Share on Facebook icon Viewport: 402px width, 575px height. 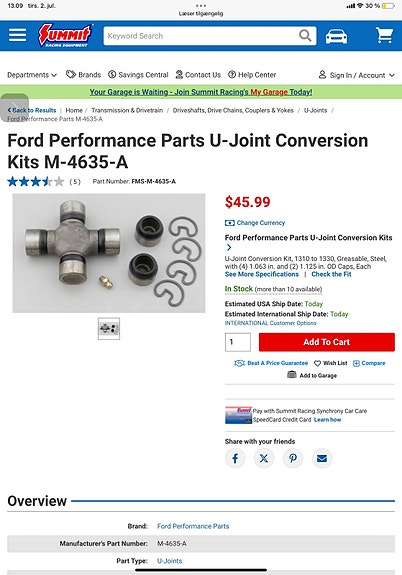point(235,458)
